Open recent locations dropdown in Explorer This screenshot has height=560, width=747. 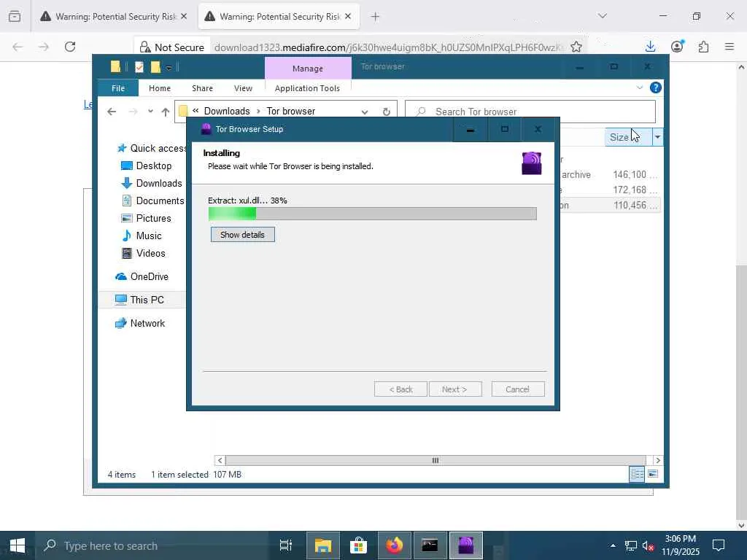tap(150, 112)
